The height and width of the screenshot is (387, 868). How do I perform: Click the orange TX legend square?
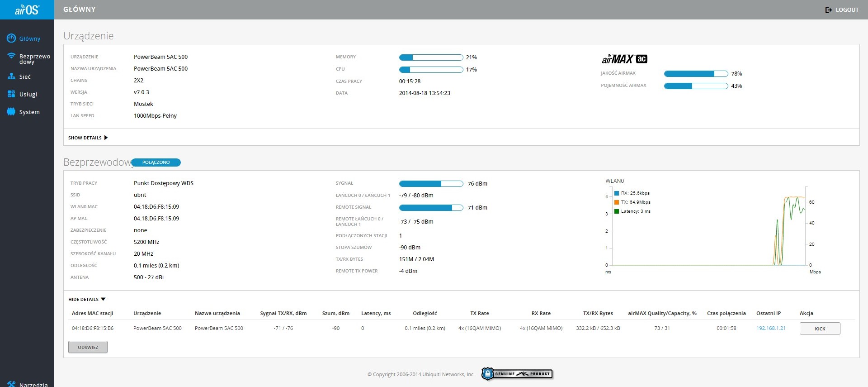click(617, 202)
